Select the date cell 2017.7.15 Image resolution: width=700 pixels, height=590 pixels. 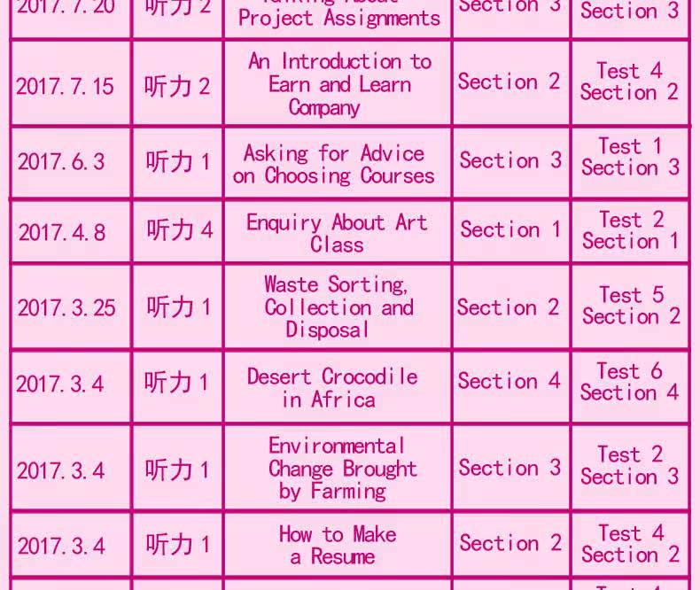pos(65,86)
